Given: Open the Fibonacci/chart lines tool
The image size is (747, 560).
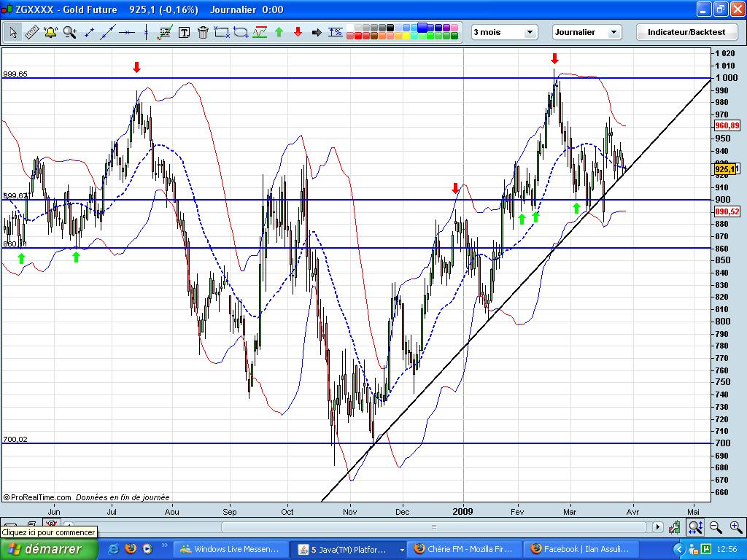Looking at the screenshot, I should coord(165,32).
